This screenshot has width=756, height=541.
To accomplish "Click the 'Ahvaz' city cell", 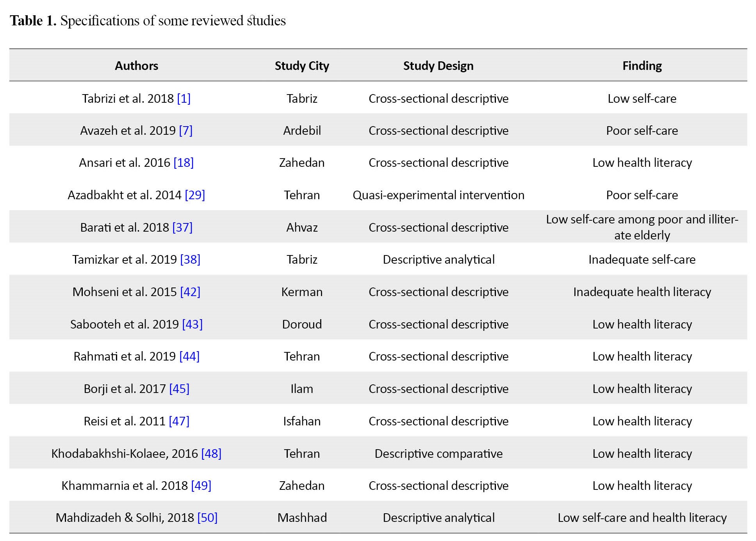I will point(302,227).
